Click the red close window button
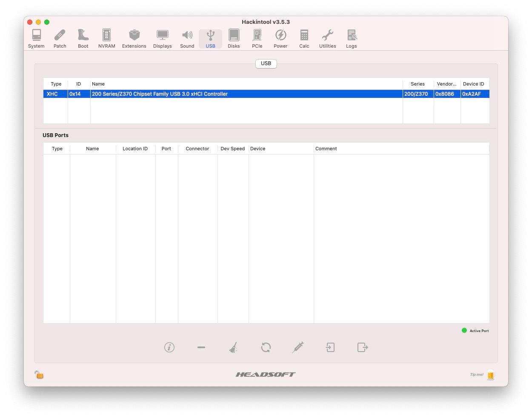The width and height of the screenshot is (532, 418). click(30, 22)
